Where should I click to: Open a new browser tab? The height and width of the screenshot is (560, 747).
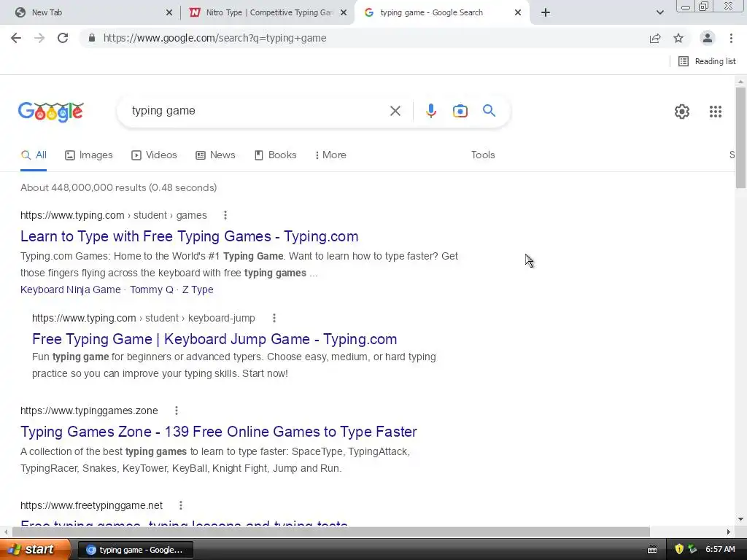point(546,12)
